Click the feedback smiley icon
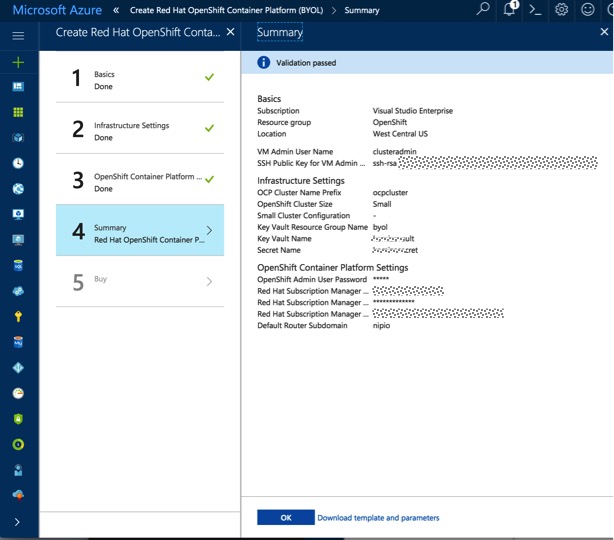Viewport: 614px width, 540px height. pos(588,9)
